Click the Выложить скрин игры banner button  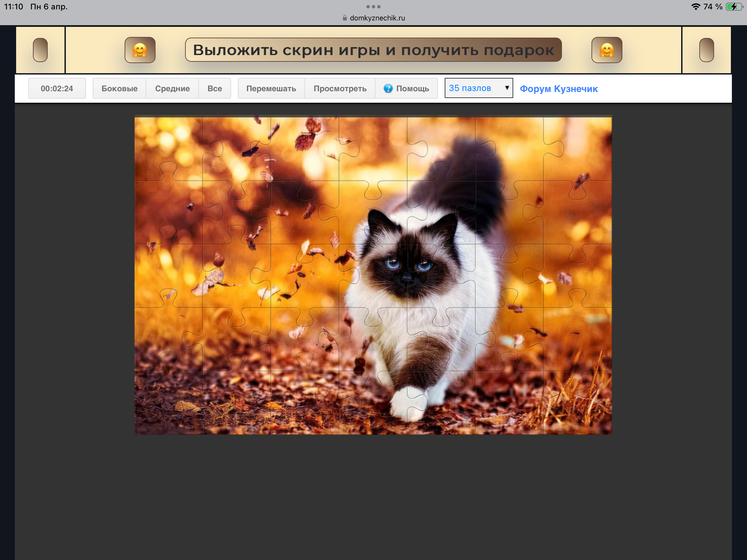(373, 50)
